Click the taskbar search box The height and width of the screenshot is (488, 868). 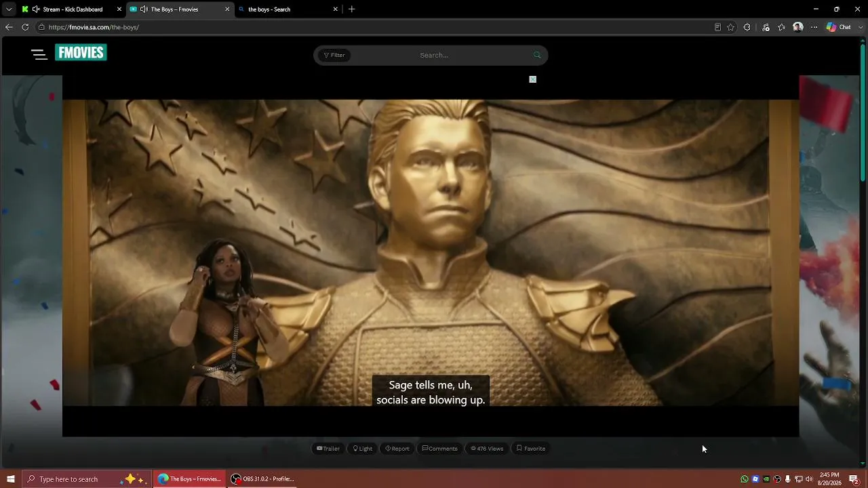87,479
